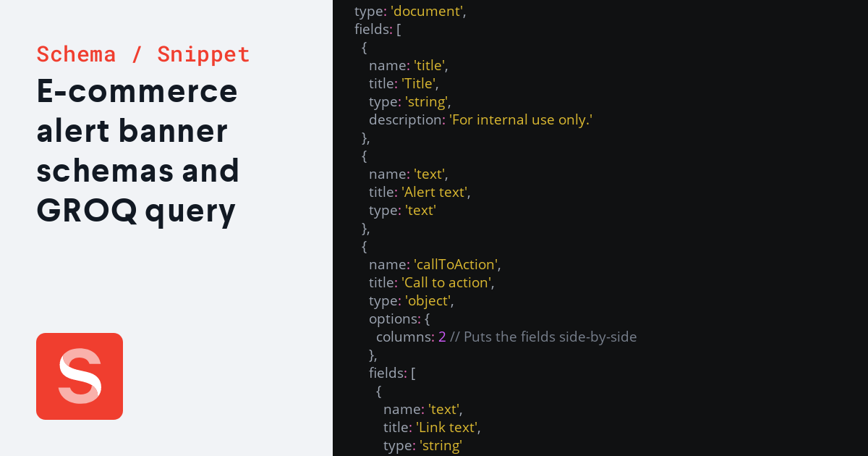Click the red Sanity S logo
This screenshot has width=868, height=456.
tap(80, 376)
